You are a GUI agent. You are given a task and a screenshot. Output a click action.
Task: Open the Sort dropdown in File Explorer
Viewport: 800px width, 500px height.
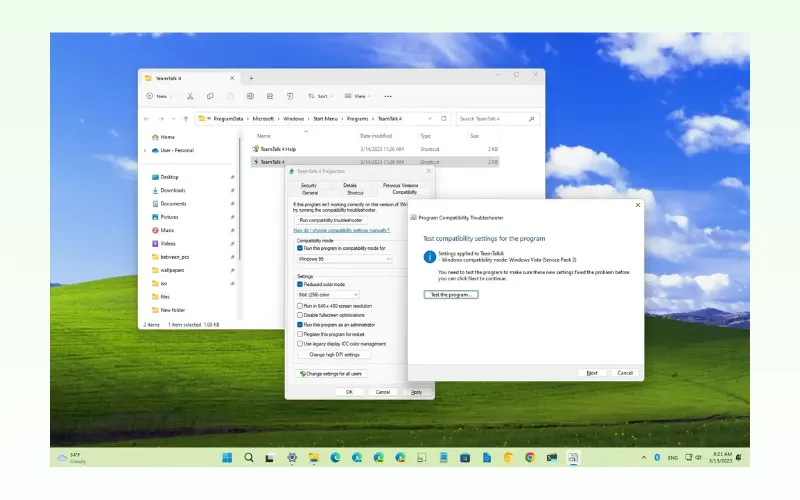point(320,96)
